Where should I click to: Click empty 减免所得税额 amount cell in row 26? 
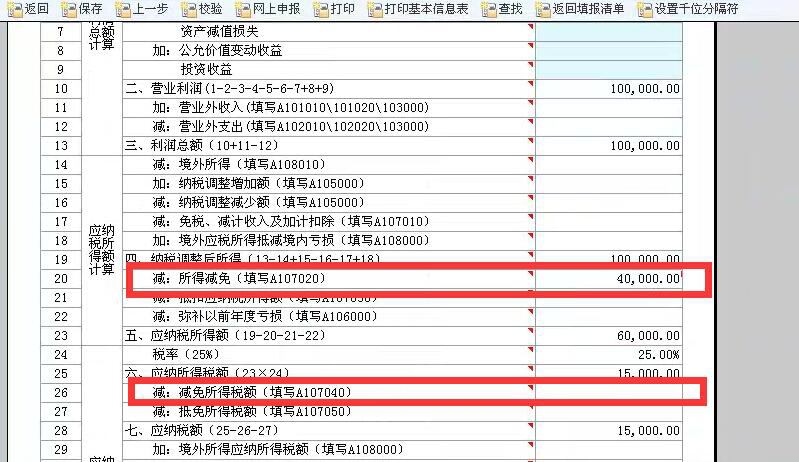[x=609, y=393]
